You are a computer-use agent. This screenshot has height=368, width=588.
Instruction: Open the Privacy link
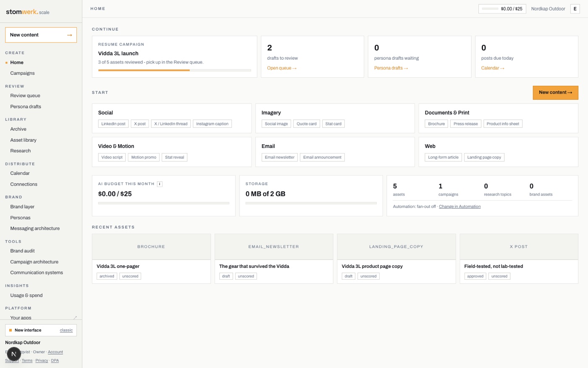pos(42,360)
